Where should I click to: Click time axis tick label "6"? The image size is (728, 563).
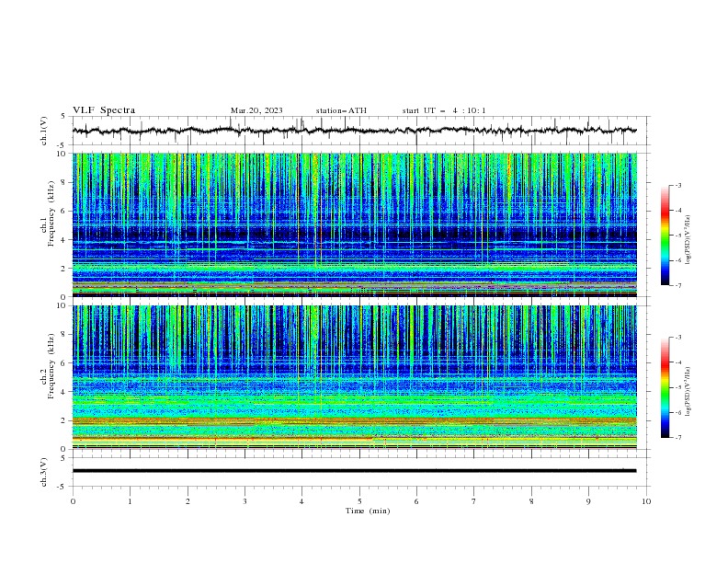416,501
